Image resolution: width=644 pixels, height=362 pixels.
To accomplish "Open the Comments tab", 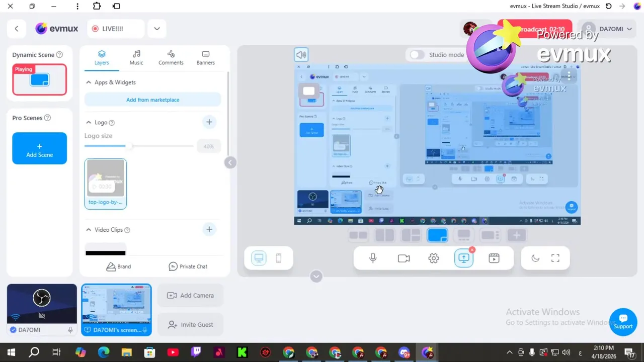I will click(171, 58).
